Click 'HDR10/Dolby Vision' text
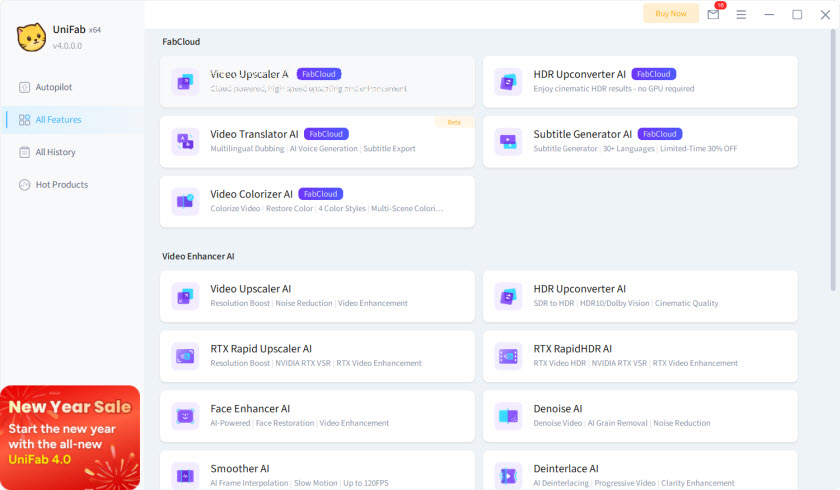 coord(614,303)
